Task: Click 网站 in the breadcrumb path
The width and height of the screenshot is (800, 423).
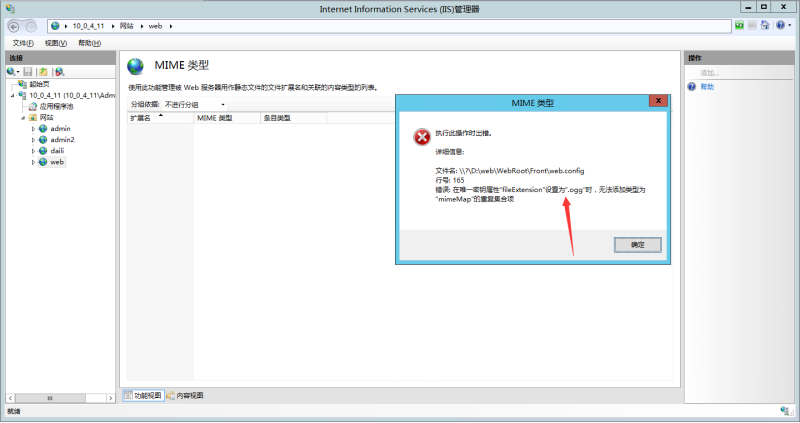Action: click(127, 26)
